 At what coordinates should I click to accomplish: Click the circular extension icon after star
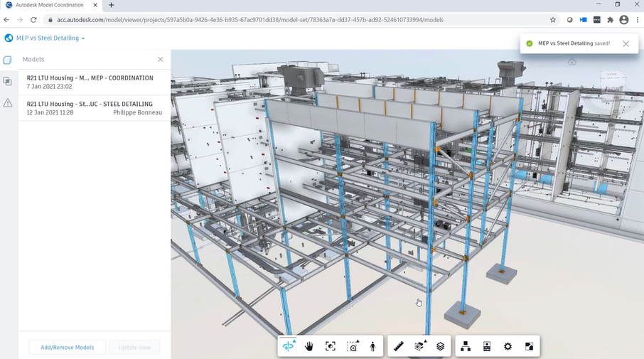tap(569, 20)
